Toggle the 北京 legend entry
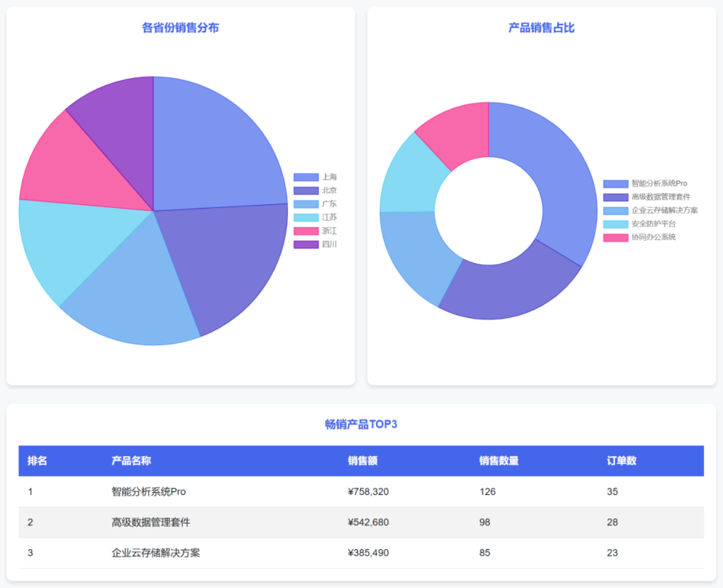The width and height of the screenshot is (723, 588). pyautogui.click(x=315, y=190)
